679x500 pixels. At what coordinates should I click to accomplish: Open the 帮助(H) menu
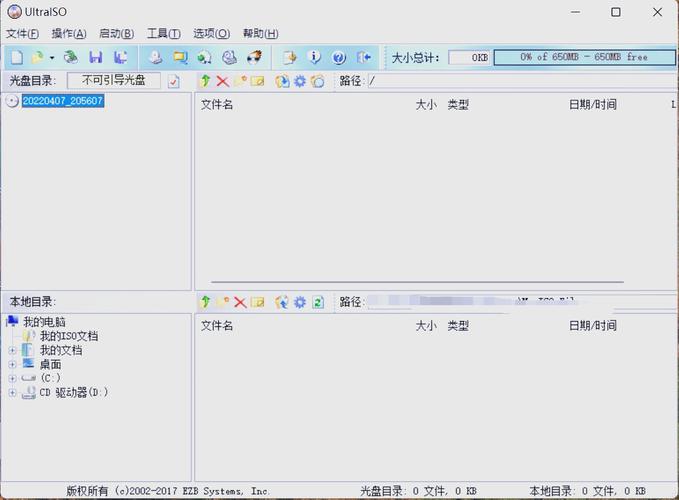click(260, 33)
